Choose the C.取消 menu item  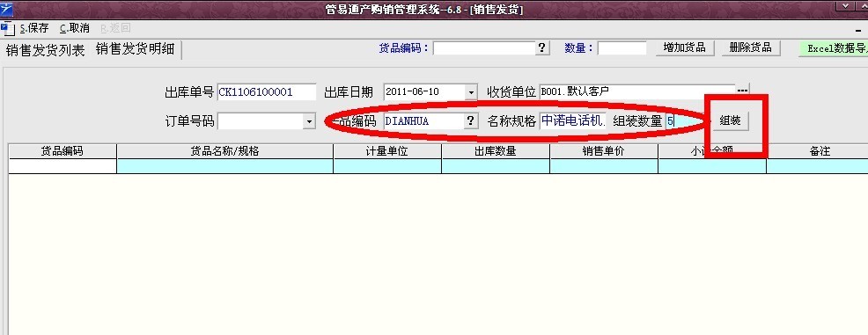[x=74, y=28]
